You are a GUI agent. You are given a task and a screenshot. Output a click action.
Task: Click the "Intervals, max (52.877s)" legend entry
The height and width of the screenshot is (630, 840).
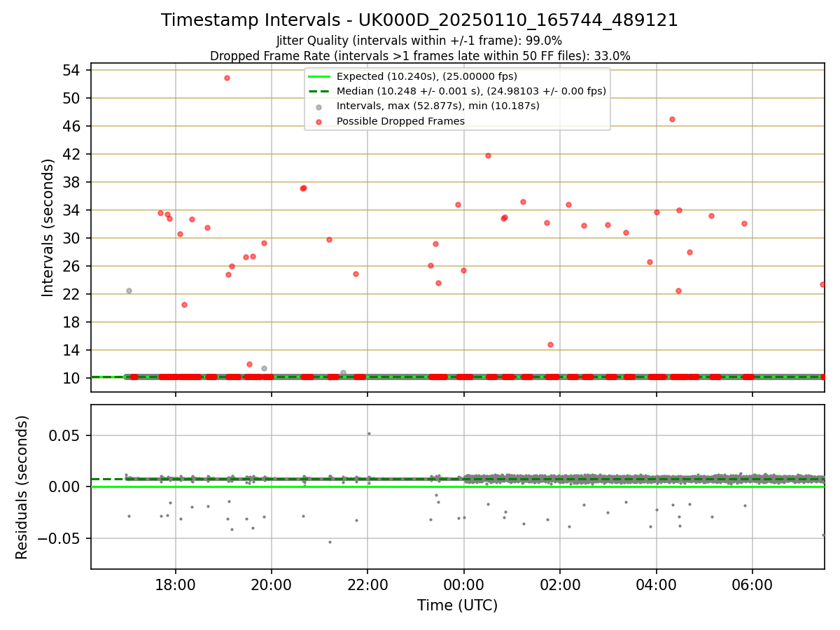pos(438,106)
